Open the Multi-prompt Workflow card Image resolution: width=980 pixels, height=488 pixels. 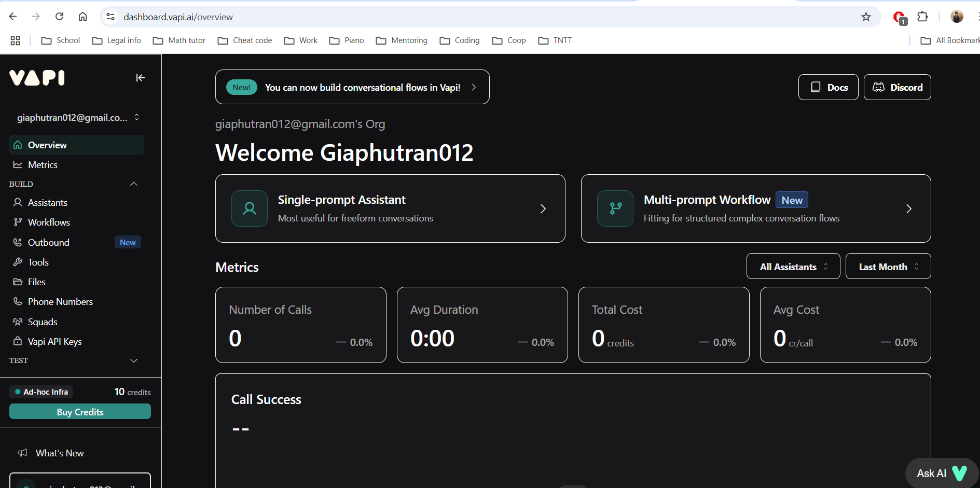(x=756, y=208)
